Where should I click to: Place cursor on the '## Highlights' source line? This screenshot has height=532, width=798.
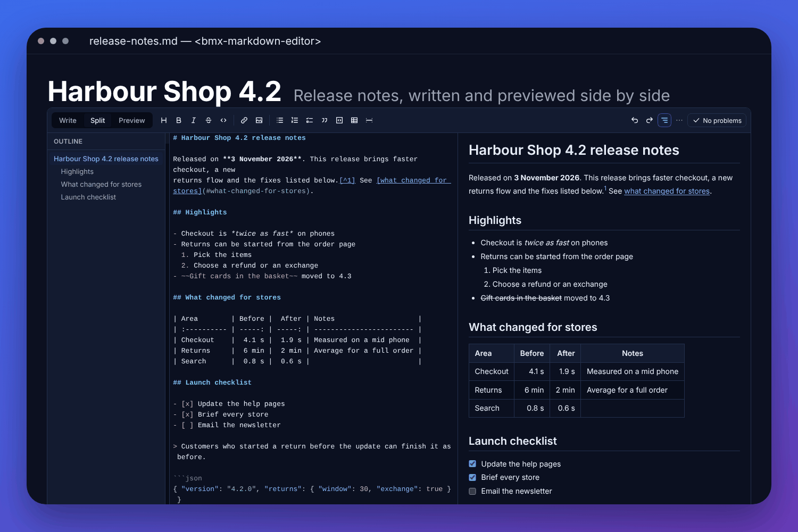200,212
